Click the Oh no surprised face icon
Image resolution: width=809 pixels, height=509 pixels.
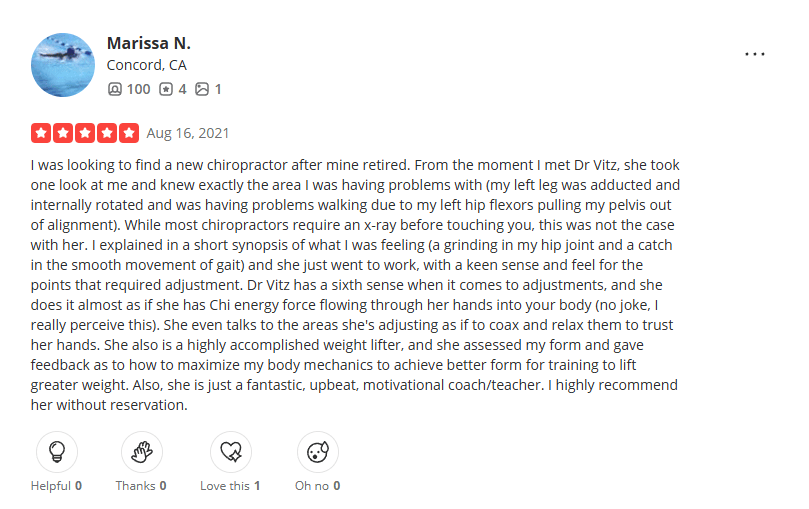(317, 452)
